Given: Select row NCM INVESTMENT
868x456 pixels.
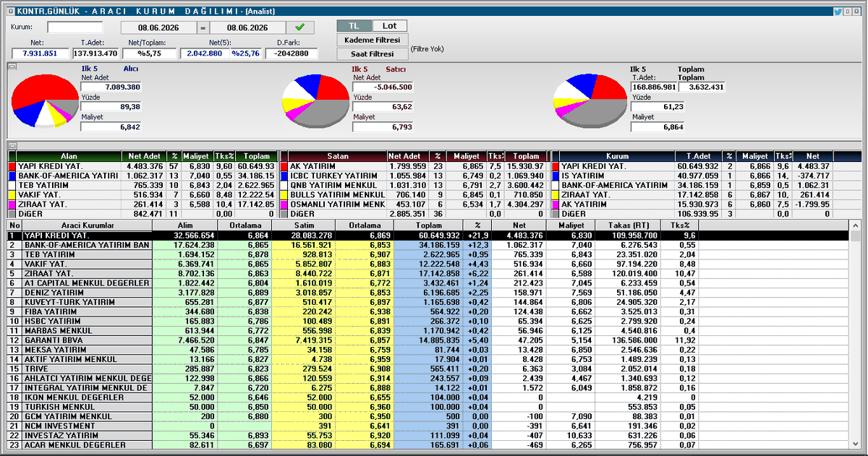Looking at the screenshot, I should point(428,425).
